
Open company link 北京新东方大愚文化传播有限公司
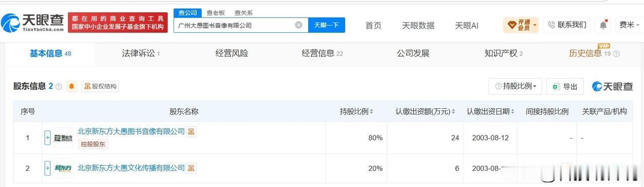pos(131,168)
